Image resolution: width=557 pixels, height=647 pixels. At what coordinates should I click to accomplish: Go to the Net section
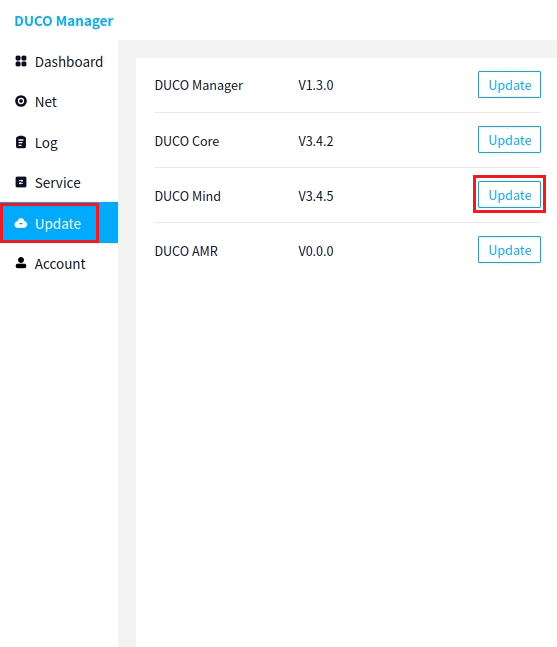(x=46, y=102)
